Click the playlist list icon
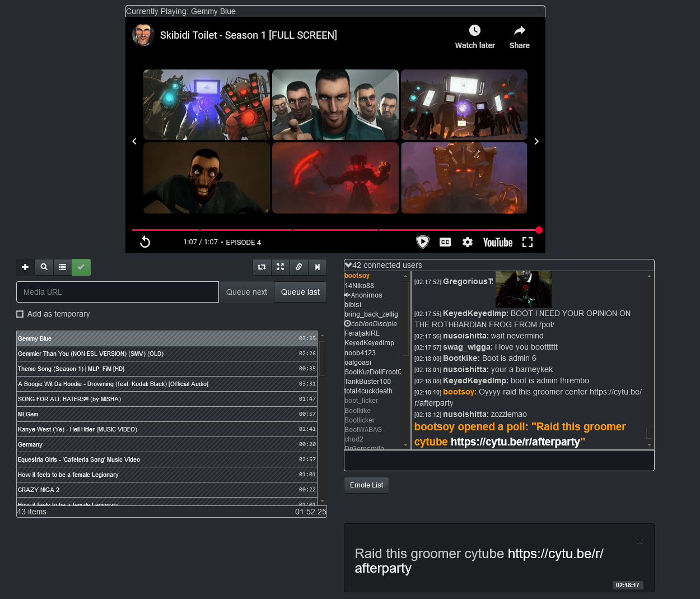The image size is (700, 599). tap(63, 267)
